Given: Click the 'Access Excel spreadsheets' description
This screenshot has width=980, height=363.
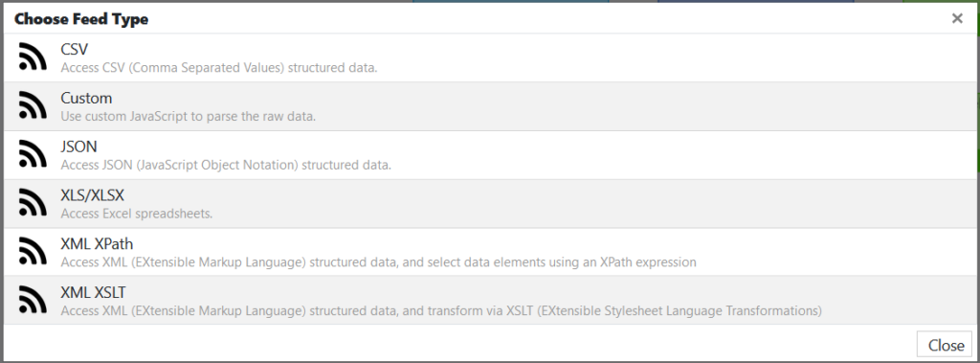Looking at the screenshot, I should pos(137,214).
